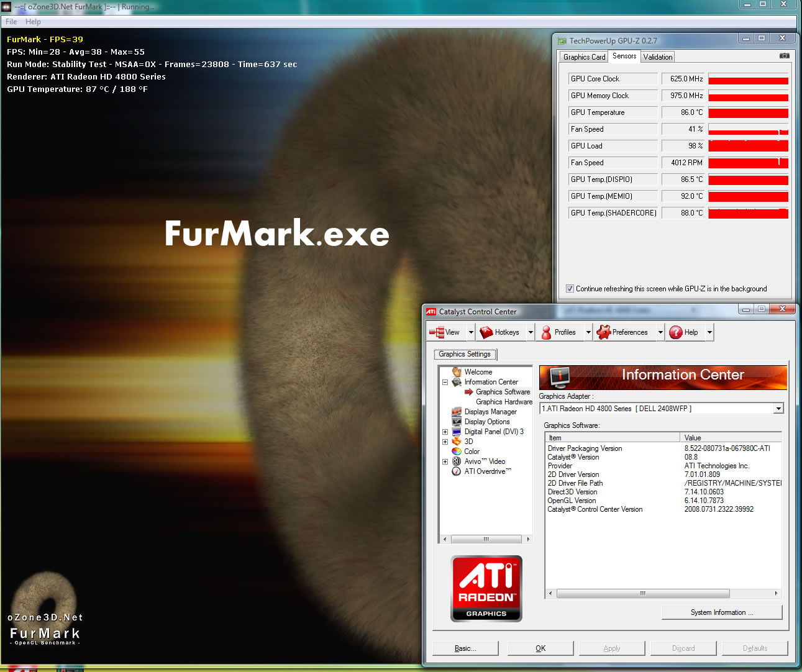
Task: Click the ATI icon in Catalyst title bar
Action: point(431,312)
